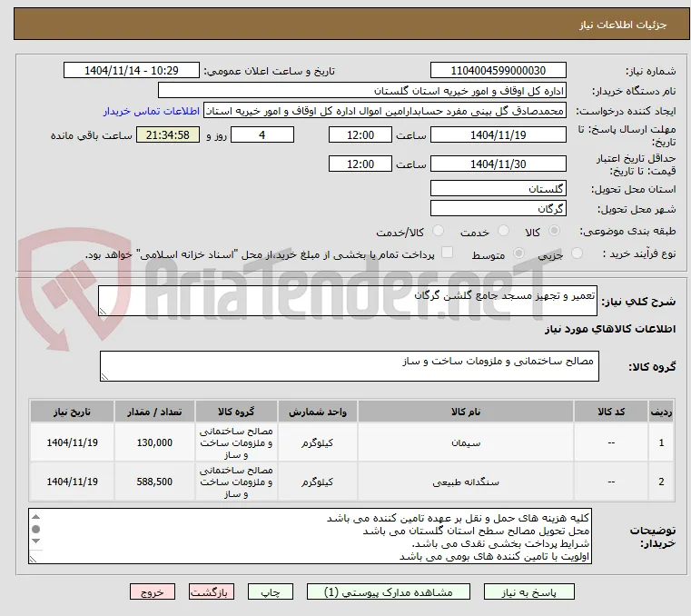This screenshot has width=691, height=616.
Task: Click the delivery city field گرگان
Action: pyautogui.click(x=498, y=209)
